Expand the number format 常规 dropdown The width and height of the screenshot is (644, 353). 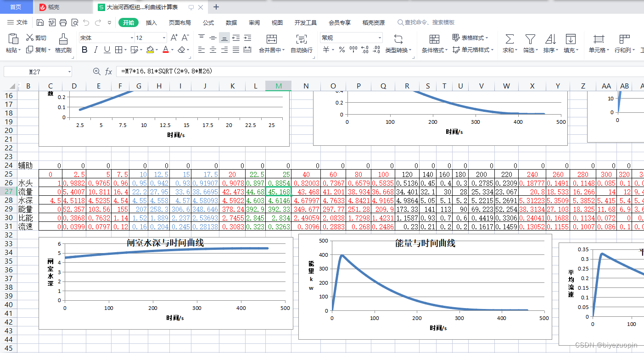(380, 38)
